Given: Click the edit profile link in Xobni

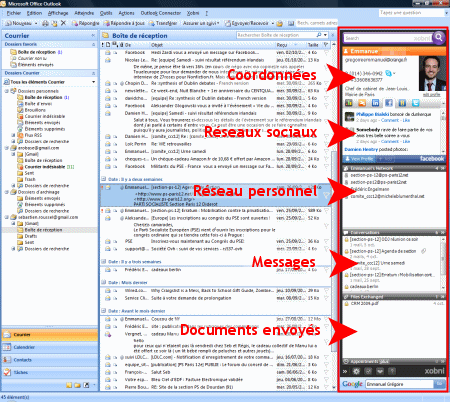Looking at the screenshot, I should [x=431, y=95].
